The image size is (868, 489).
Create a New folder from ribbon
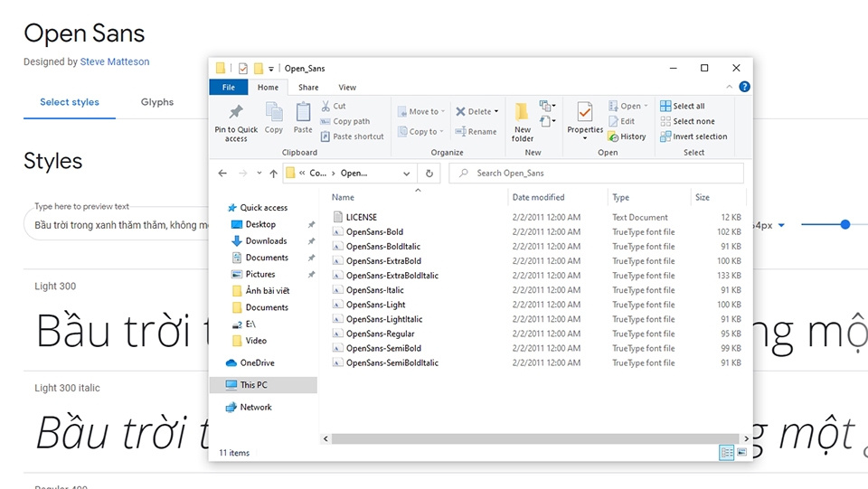tap(522, 122)
